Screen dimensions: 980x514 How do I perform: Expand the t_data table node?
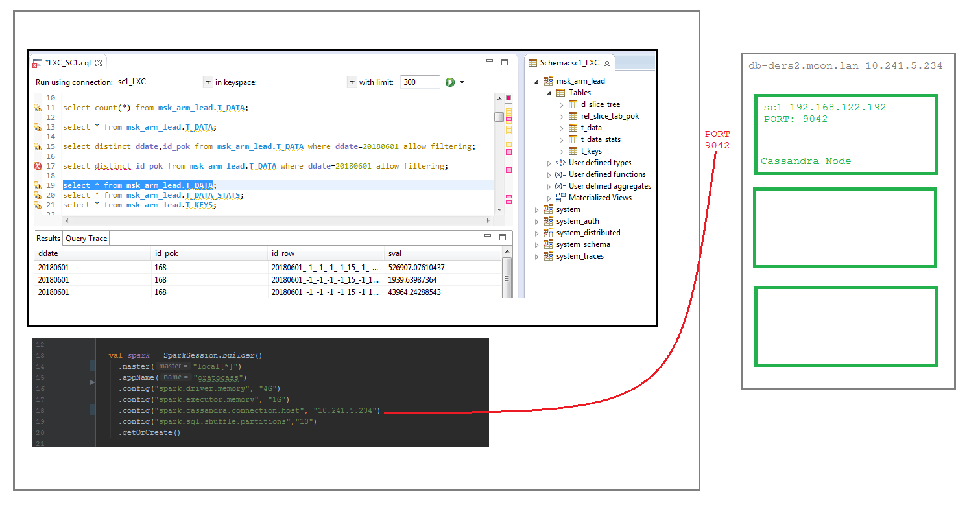click(561, 128)
